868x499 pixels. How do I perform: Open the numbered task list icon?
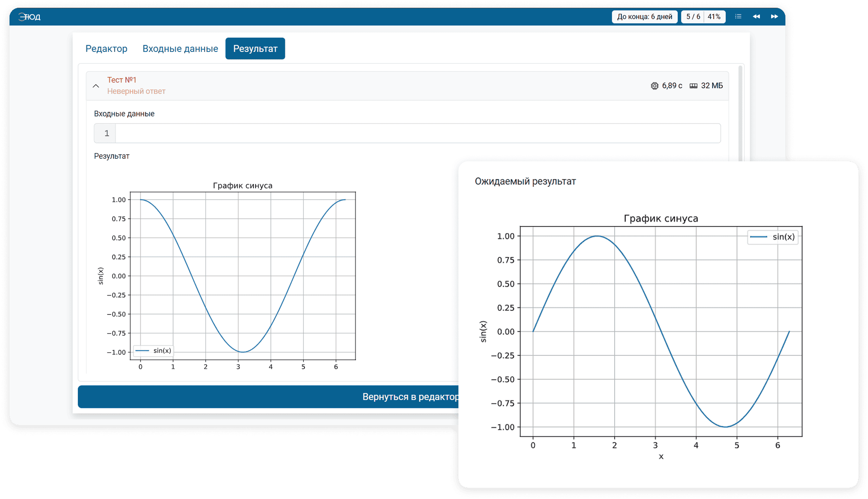pyautogui.click(x=738, y=16)
